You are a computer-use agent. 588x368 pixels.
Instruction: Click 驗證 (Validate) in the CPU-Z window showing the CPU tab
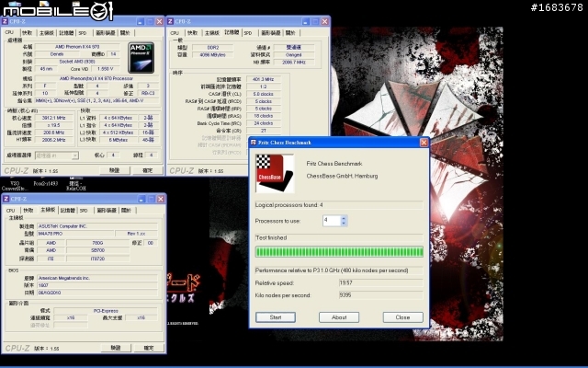(x=115, y=170)
